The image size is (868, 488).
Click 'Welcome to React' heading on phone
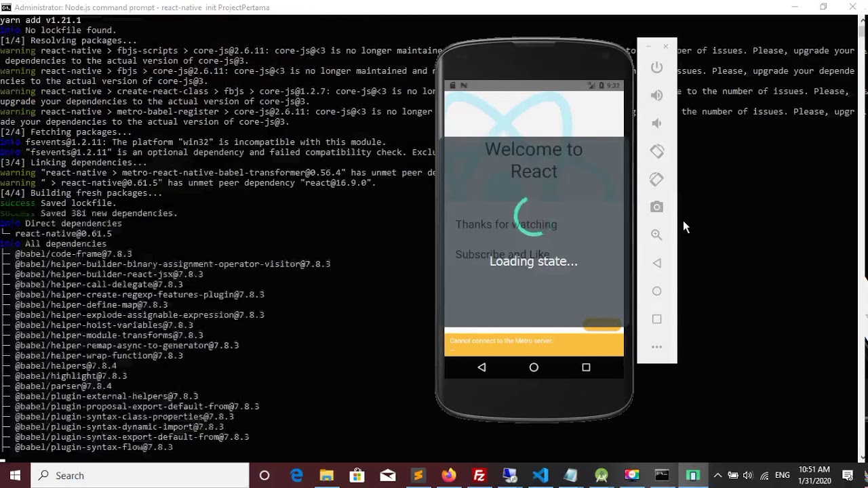pos(534,160)
